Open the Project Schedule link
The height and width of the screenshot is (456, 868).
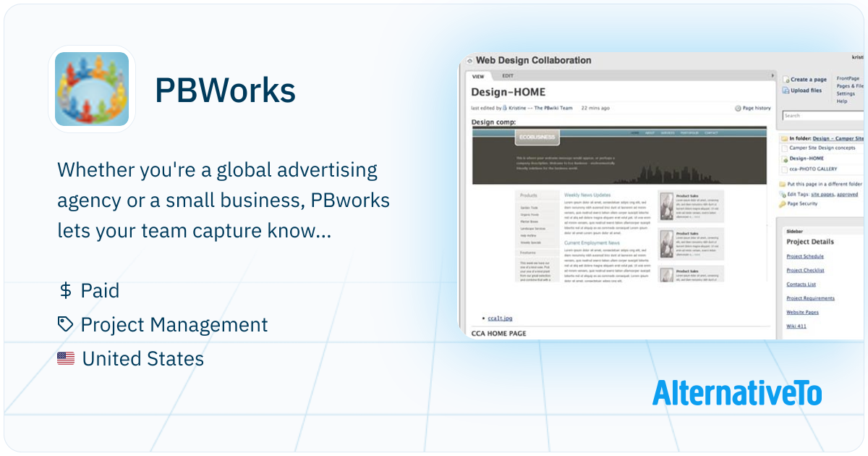pyautogui.click(x=805, y=257)
